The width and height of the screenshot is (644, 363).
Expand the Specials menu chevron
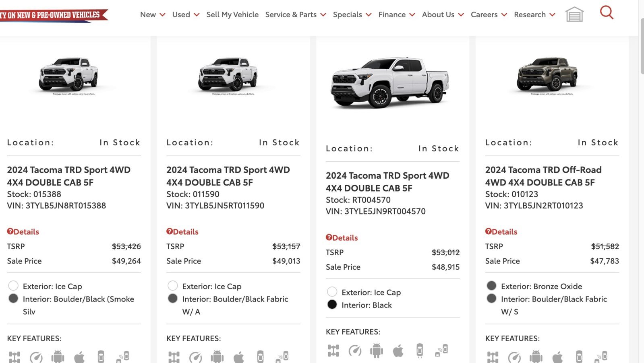(369, 15)
